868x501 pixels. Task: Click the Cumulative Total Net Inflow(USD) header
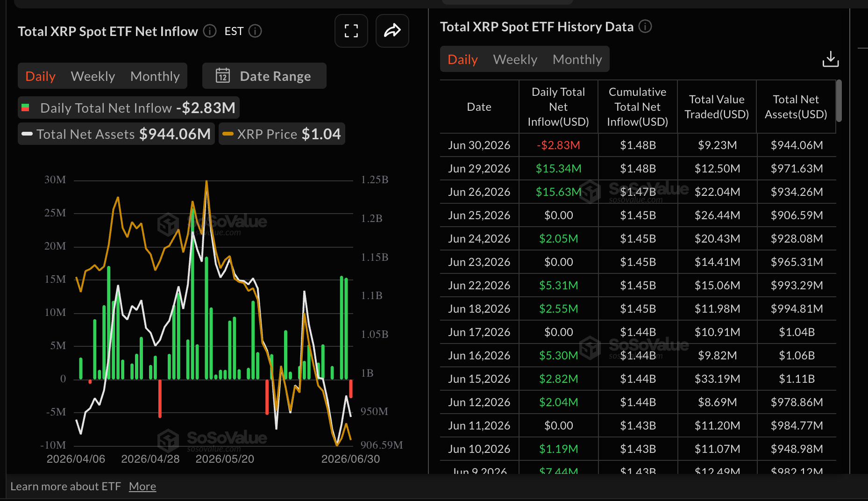coord(638,107)
